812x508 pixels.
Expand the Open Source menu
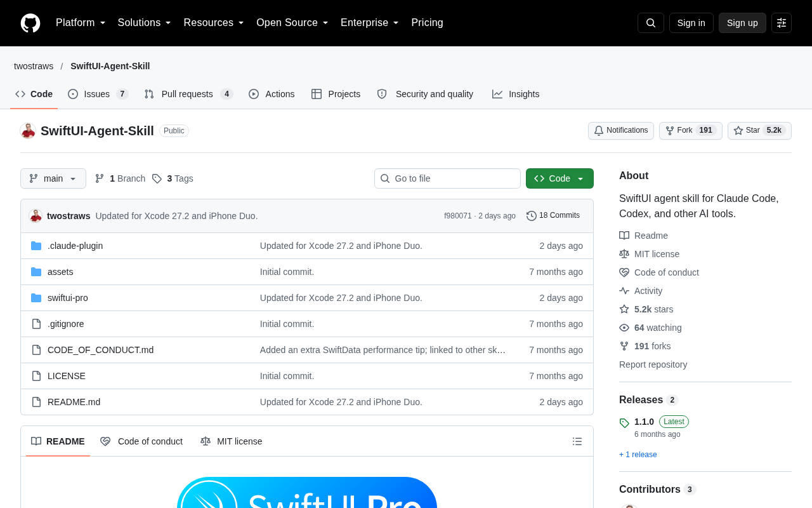[x=292, y=23]
